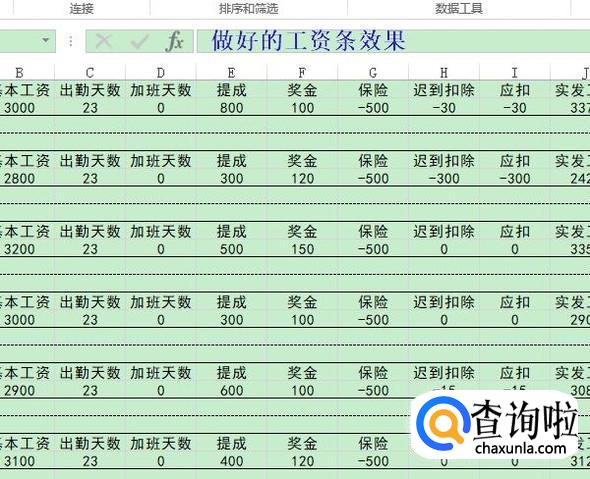Select the 排序和筛选 ribbon group label
The image size is (590, 479).
[x=249, y=8]
